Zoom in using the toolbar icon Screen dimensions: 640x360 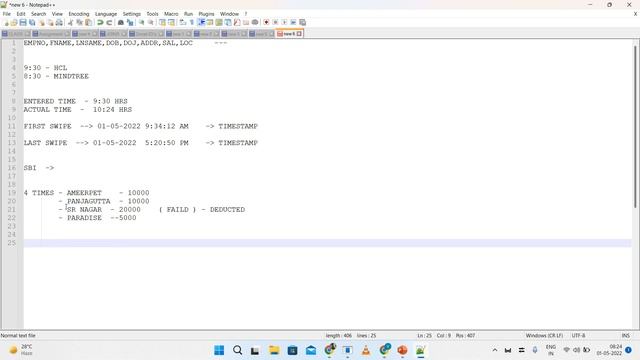(142, 22)
